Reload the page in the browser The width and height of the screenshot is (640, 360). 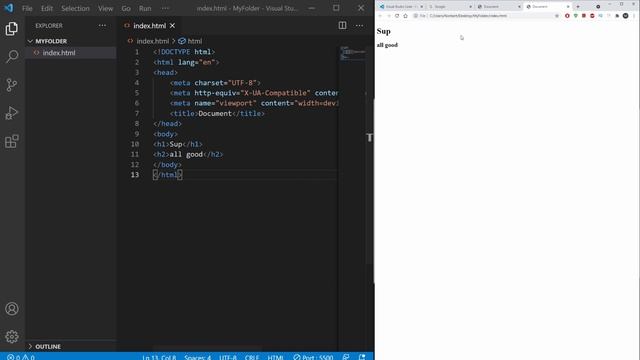(x=397, y=16)
